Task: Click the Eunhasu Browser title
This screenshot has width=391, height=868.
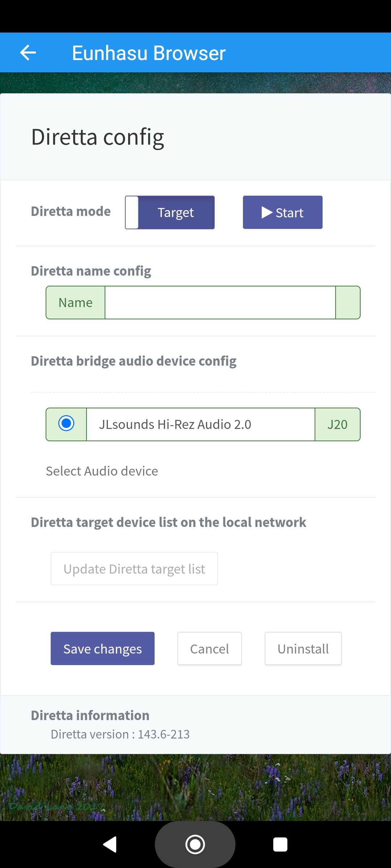Action: 149,53
